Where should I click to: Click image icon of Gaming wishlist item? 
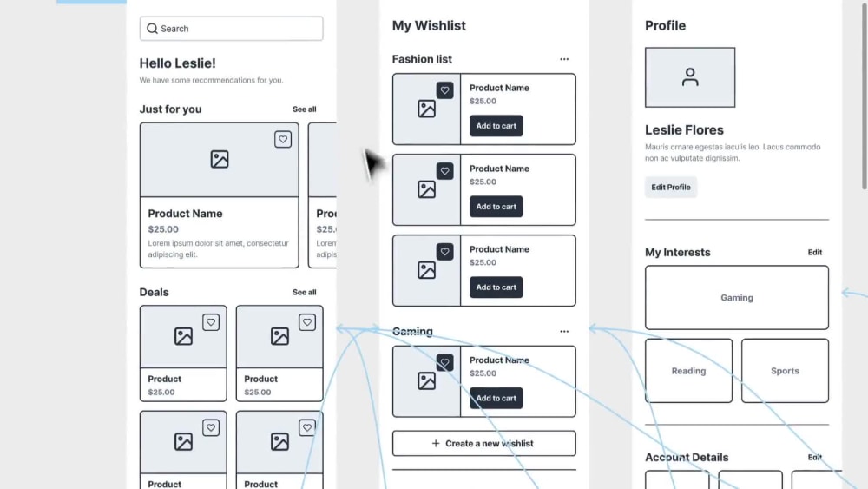point(426,381)
